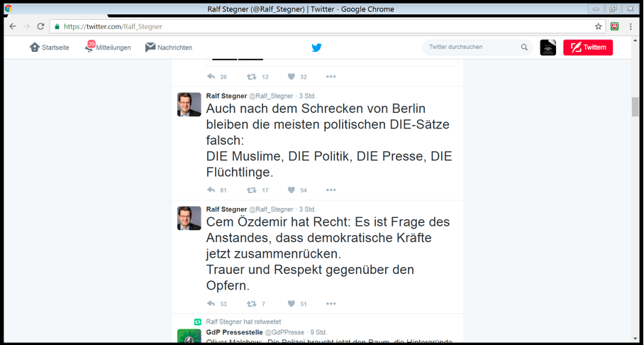Click the Twitter bird logo

coord(316,48)
